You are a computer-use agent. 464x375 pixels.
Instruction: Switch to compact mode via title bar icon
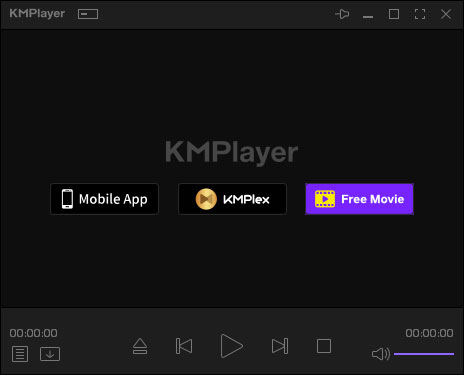(88, 14)
